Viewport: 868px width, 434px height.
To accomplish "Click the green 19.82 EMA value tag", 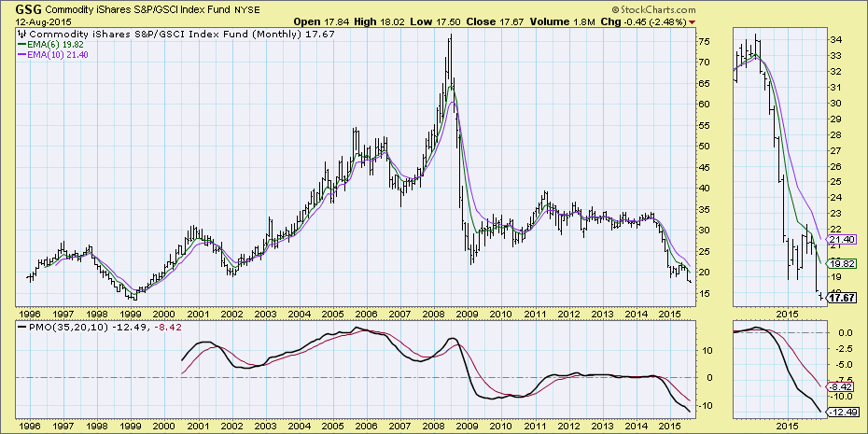I will click(844, 264).
